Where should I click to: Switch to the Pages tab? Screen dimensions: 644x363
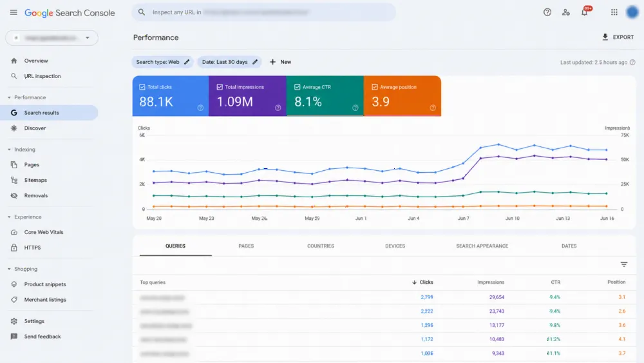pyautogui.click(x=246, y=246)
